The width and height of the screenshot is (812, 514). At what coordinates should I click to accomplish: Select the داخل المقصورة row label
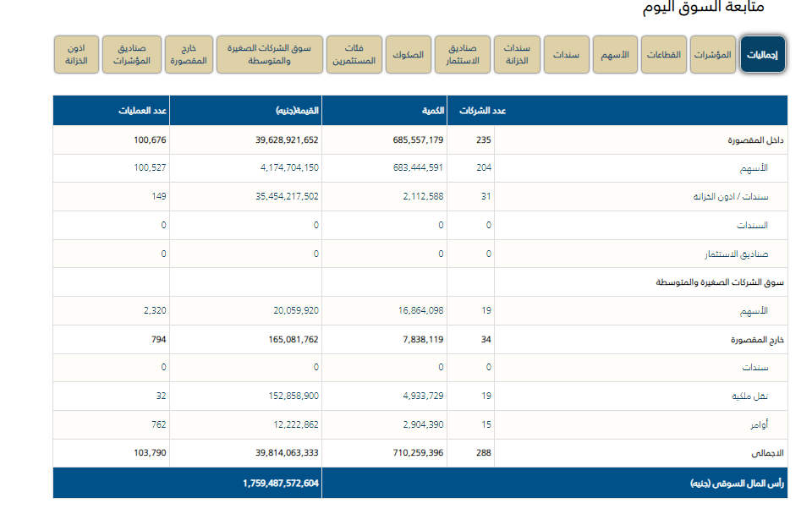pyautogui.click(x=757, y=140)
